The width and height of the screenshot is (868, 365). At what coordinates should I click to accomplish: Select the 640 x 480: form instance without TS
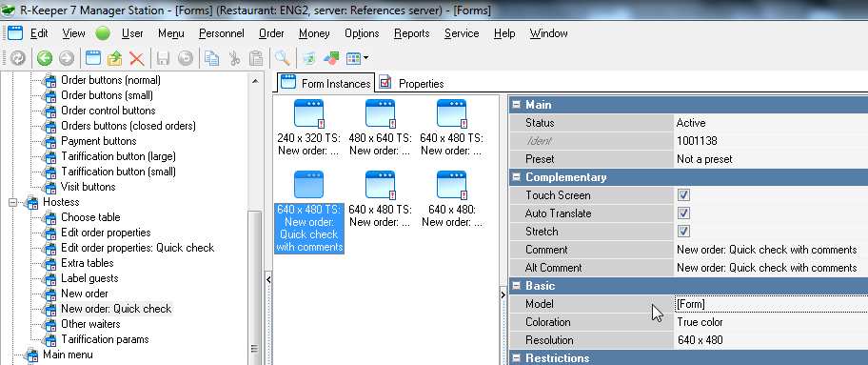click(451, 200)
